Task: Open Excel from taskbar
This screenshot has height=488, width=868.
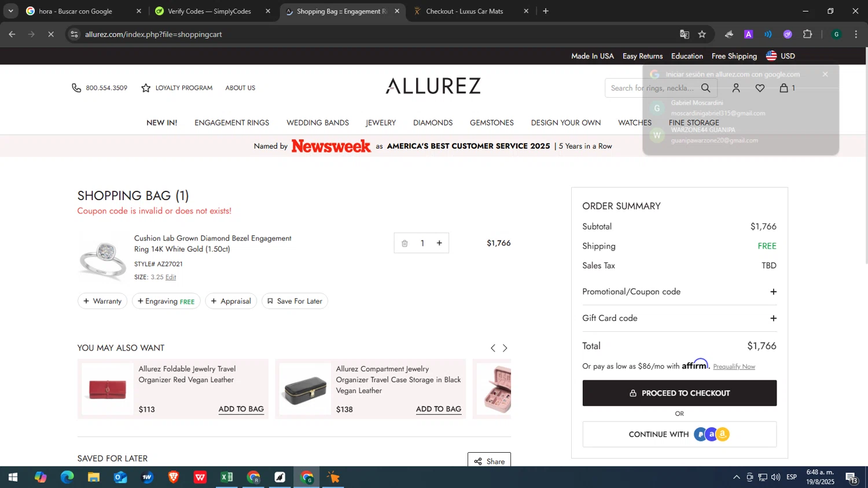Action: [227, 478]
